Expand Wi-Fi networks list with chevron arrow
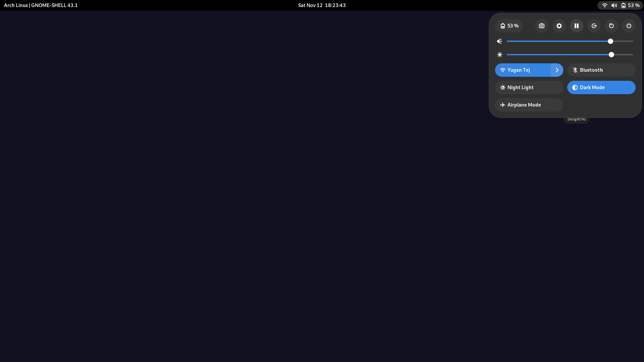The width and height of the screenshot is (644, 362). pos(557,70)
